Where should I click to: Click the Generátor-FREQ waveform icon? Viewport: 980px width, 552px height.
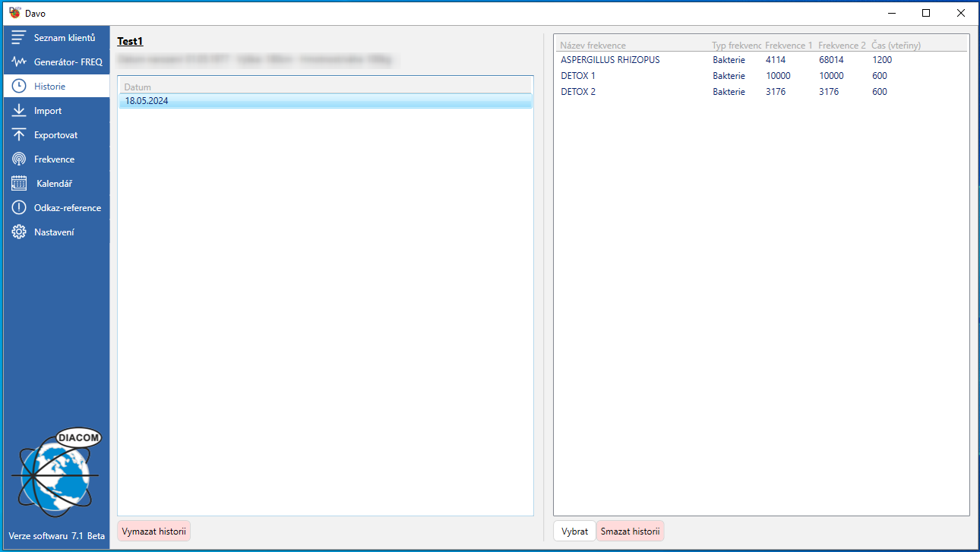(19, 62)
